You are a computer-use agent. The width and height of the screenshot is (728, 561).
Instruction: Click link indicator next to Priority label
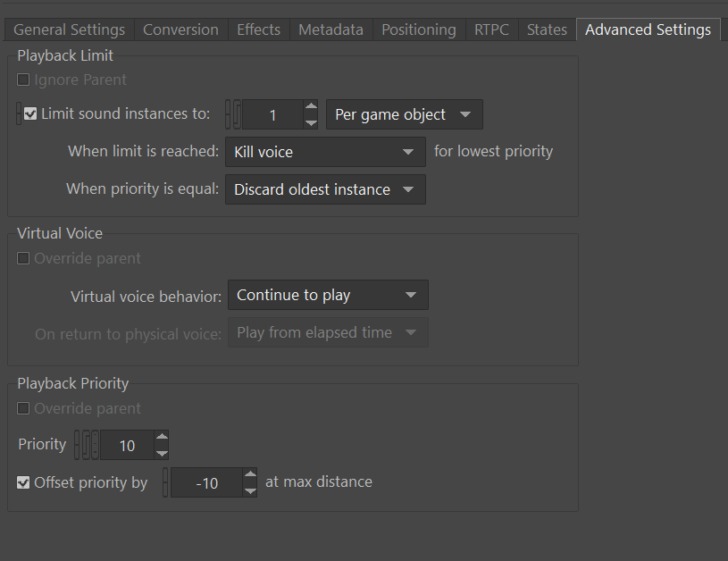(77, 445)
